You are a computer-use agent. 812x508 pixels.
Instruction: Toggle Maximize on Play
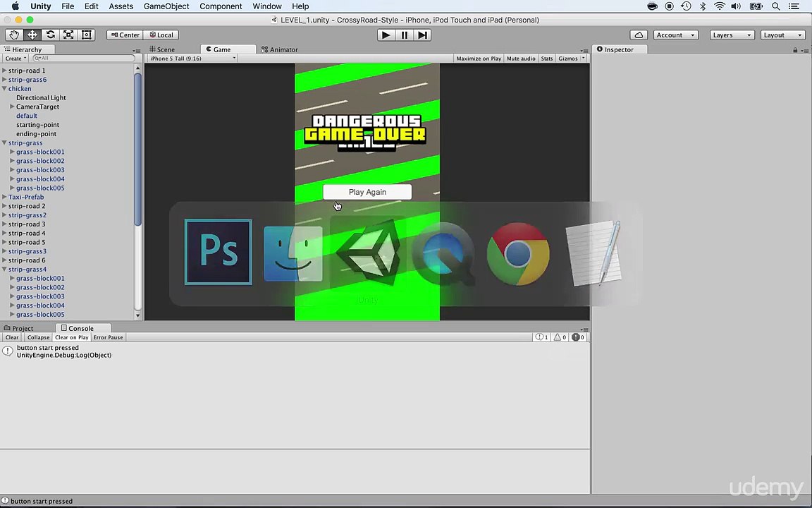pyautogui.click(x=479, y=59)
